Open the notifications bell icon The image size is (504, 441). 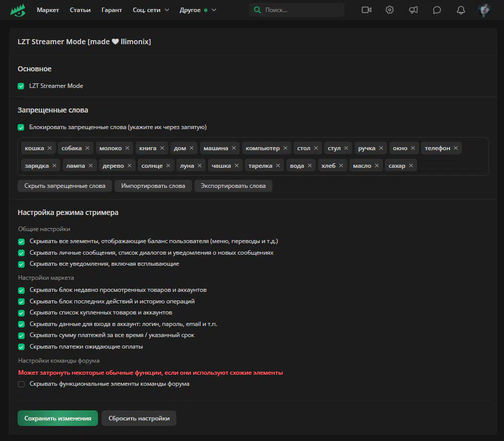(x=460, y=10)
